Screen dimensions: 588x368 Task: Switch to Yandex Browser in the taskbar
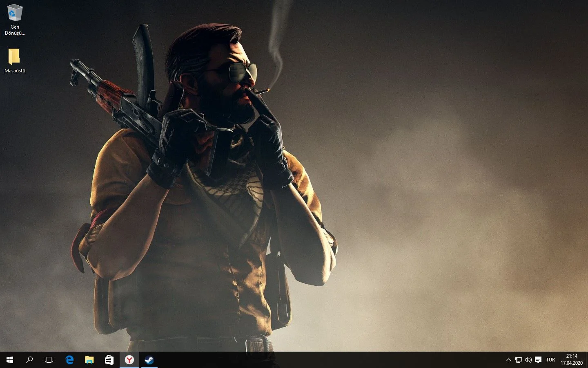coord(129,360)
